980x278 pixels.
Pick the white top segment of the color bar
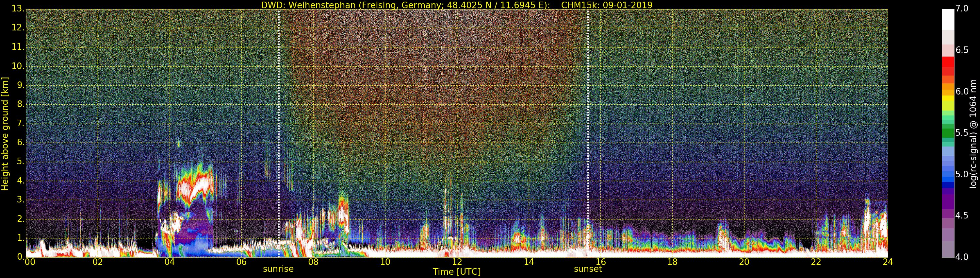click(948, 19)
